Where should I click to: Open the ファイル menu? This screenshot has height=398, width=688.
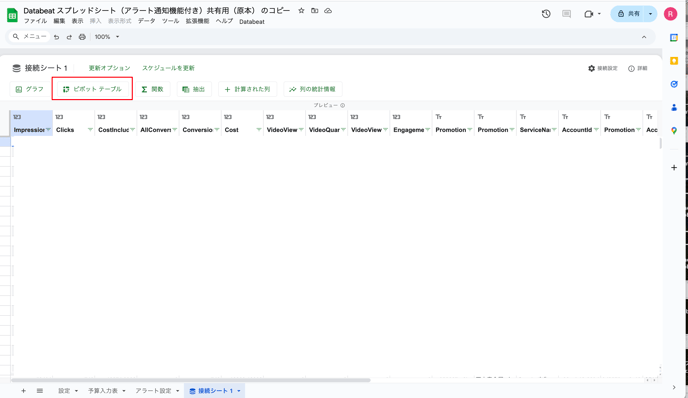pos(35,21)
